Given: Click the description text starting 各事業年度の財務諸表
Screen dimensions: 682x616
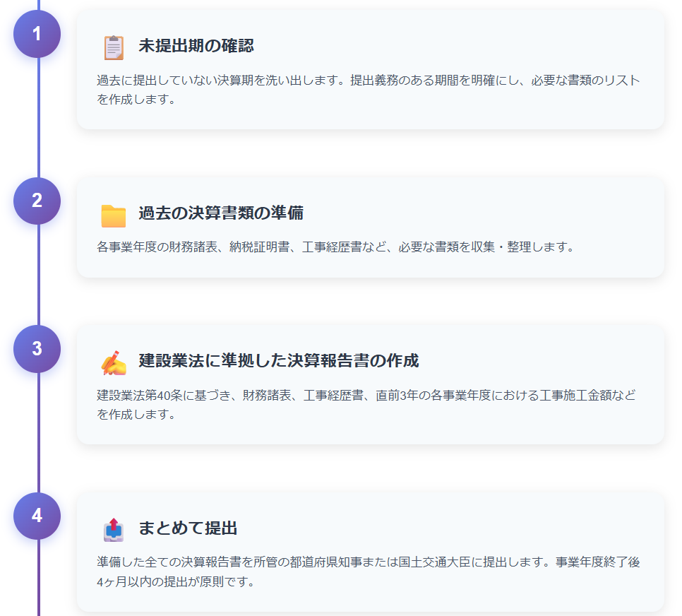Looking at the screenshot, I should [x=336, y=247].
